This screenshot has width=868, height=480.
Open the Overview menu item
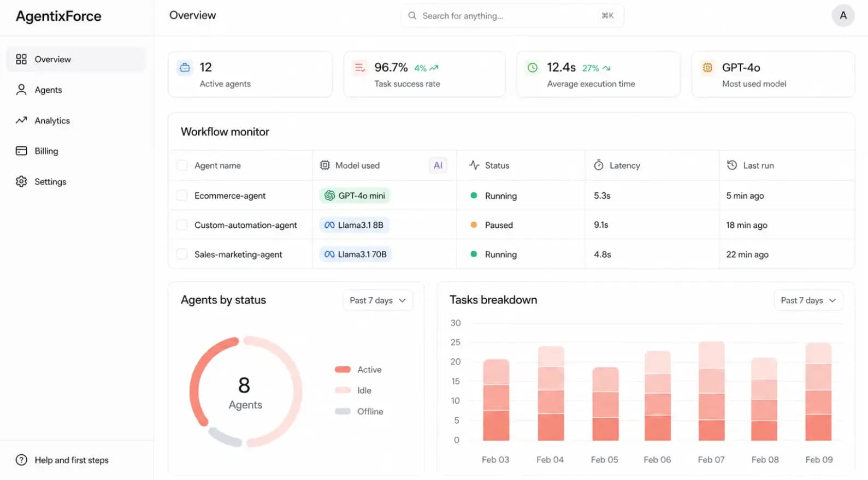(x=76, y=59)
